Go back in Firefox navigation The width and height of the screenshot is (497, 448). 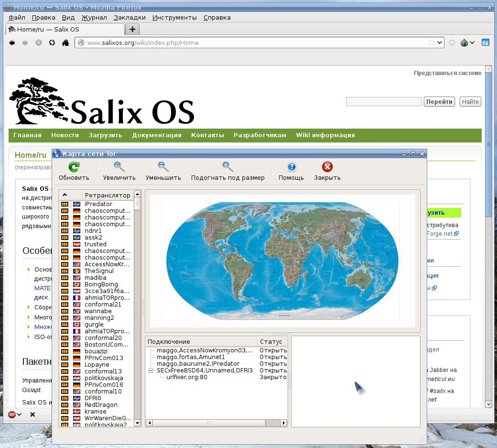pyautogui.click(x=12, y=43)
